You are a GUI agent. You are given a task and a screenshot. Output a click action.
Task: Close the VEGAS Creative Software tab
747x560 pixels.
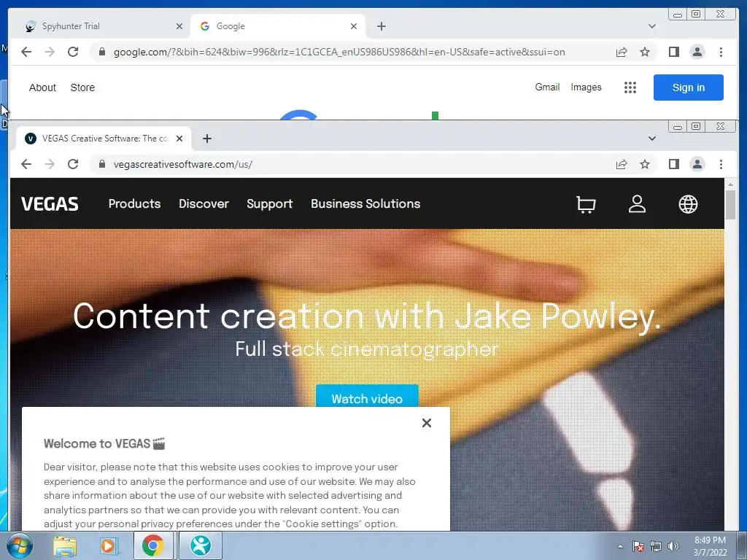click(179, 139)
